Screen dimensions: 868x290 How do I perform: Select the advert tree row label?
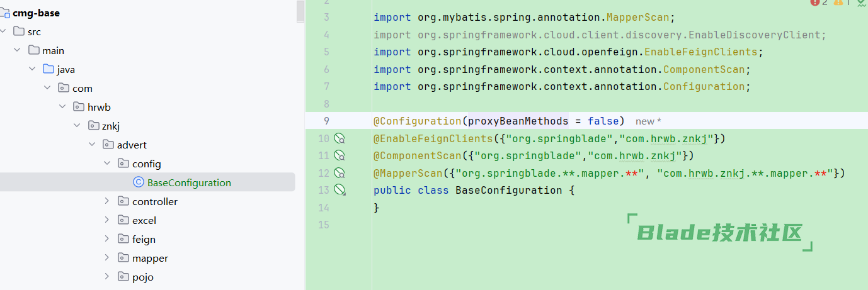132,145
